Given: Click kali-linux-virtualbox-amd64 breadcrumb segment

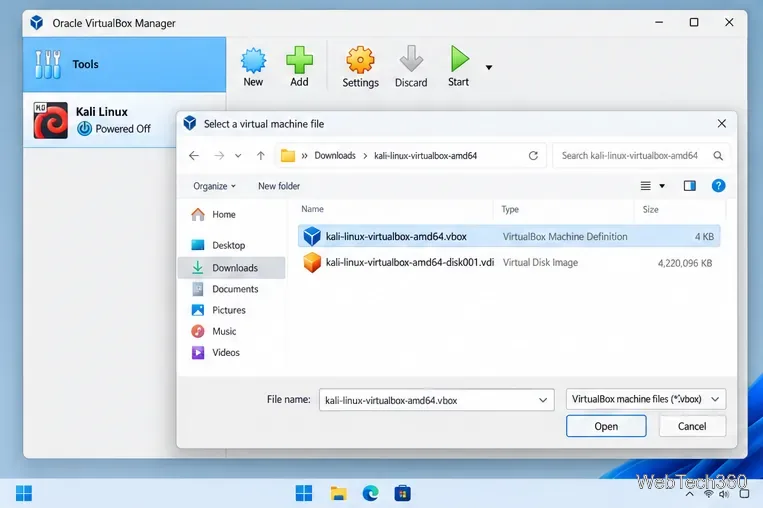Looking at the screenshot, I should pos(425,156).
